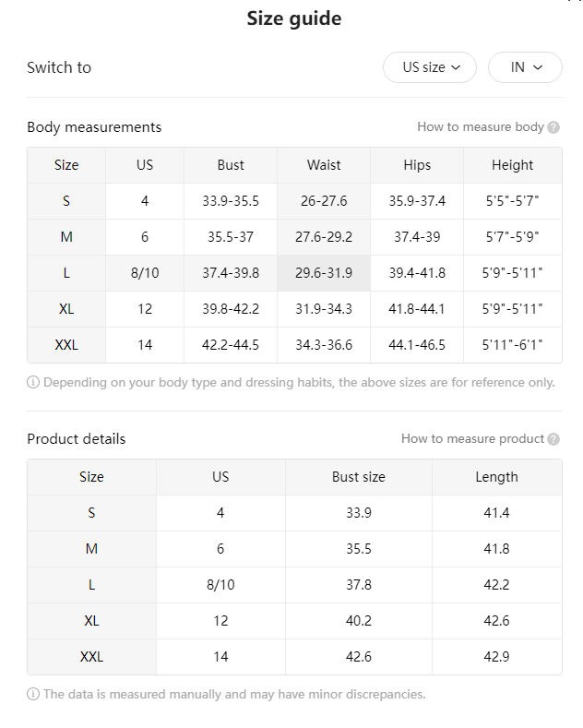
Task: Click the info icon beside body type note
Action: coord(33,383)
